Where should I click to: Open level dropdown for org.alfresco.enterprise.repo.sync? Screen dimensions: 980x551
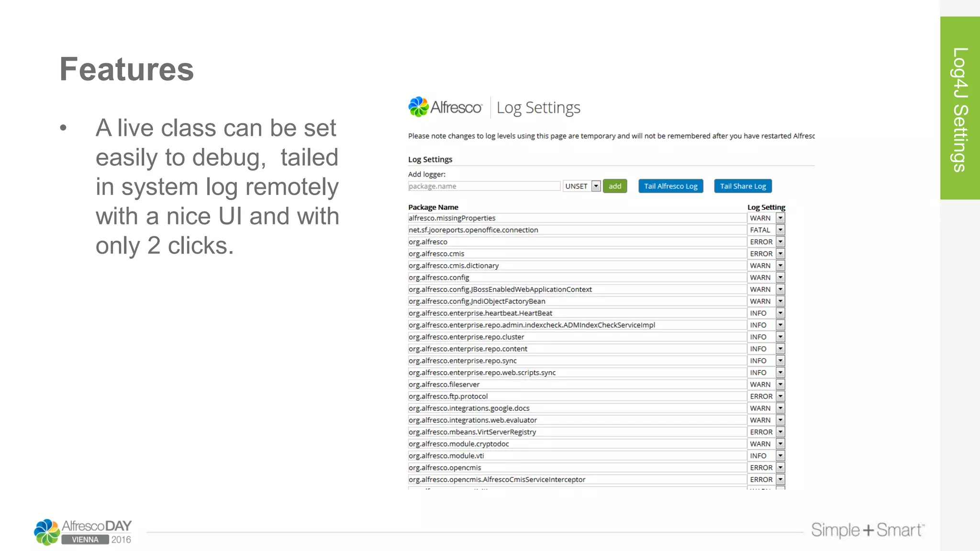coord(766,361)
